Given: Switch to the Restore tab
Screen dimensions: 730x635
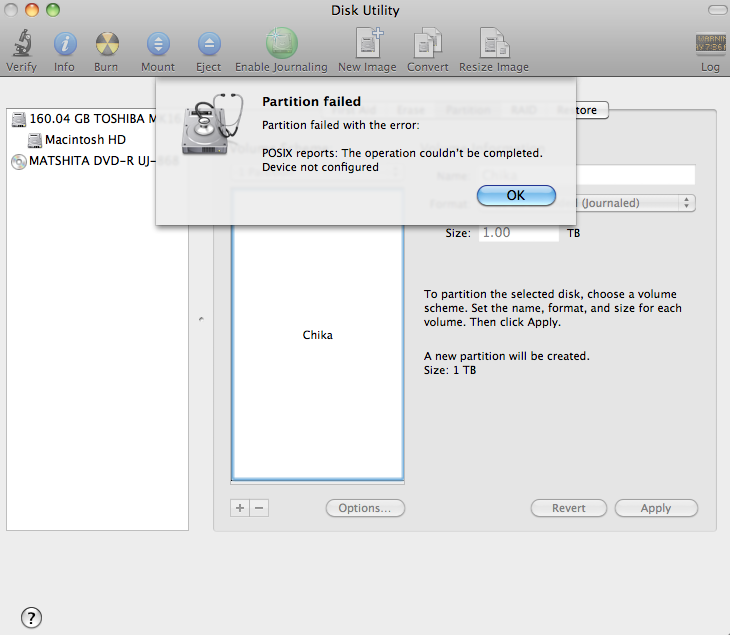Looking at the screenshot, I should (591, 110).
